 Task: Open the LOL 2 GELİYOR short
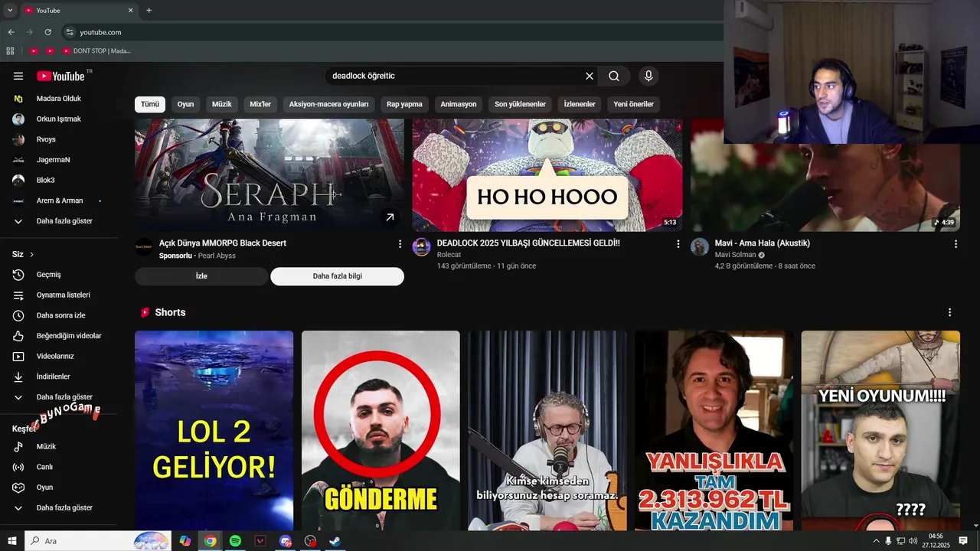[214, 430]
